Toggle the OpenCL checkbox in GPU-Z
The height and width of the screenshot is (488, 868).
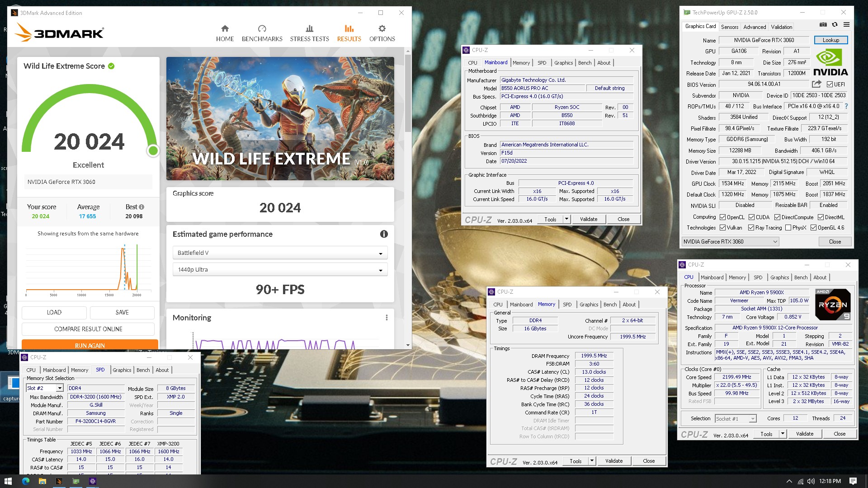[722, 217]
